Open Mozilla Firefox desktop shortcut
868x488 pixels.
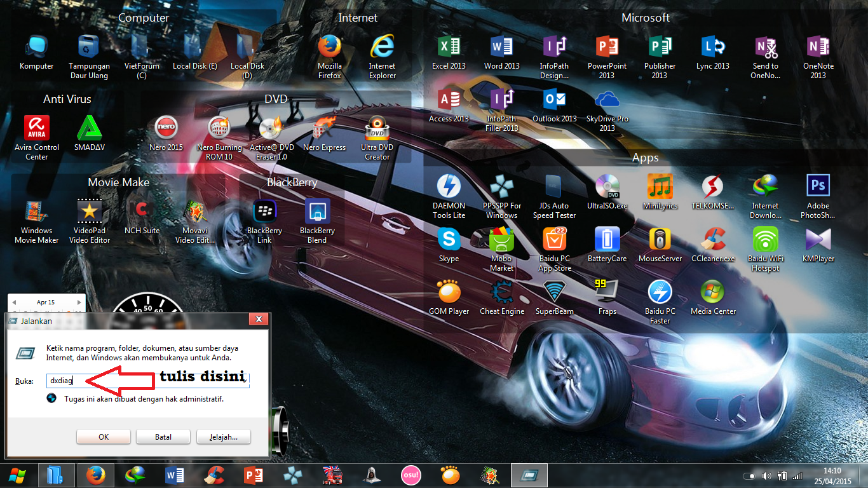tap(330, 57)
